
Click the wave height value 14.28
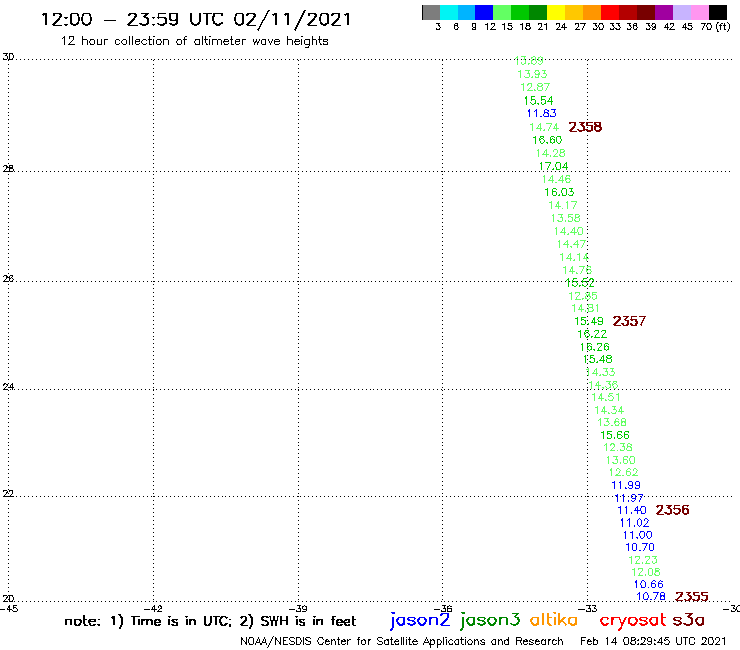click(550, 153)
